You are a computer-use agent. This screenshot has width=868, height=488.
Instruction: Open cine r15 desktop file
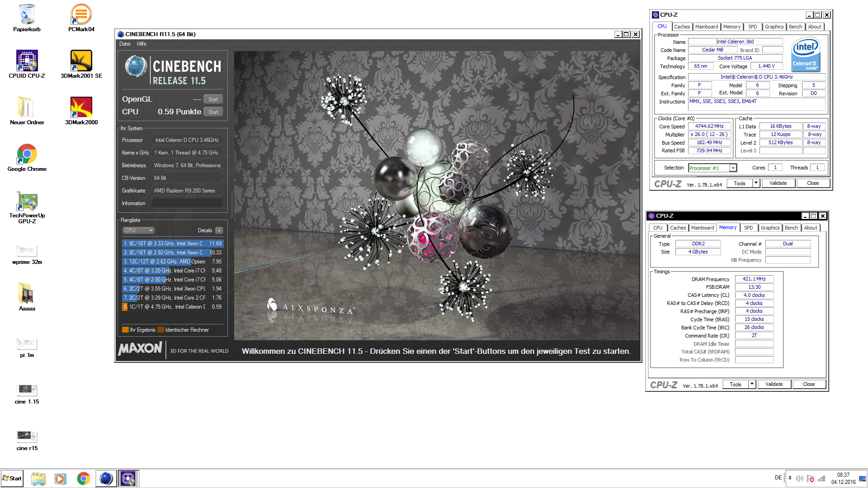[x=27, y=441]
